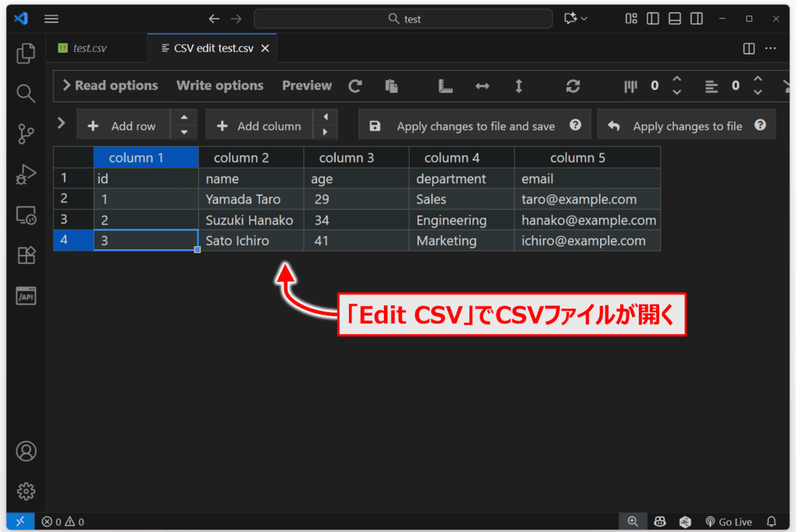
Task: Click the Manage settings gear icon
Action: (26, 491)
